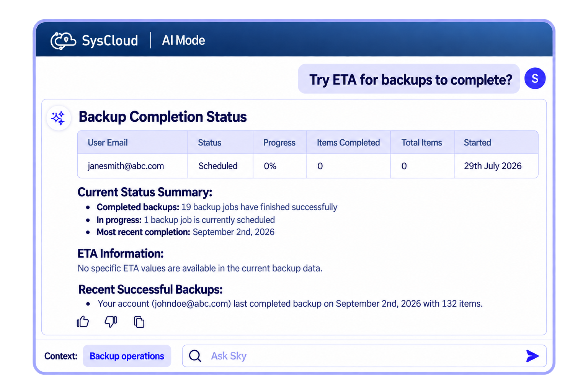
Task: Click the Context: label
Action: point(61,356)
